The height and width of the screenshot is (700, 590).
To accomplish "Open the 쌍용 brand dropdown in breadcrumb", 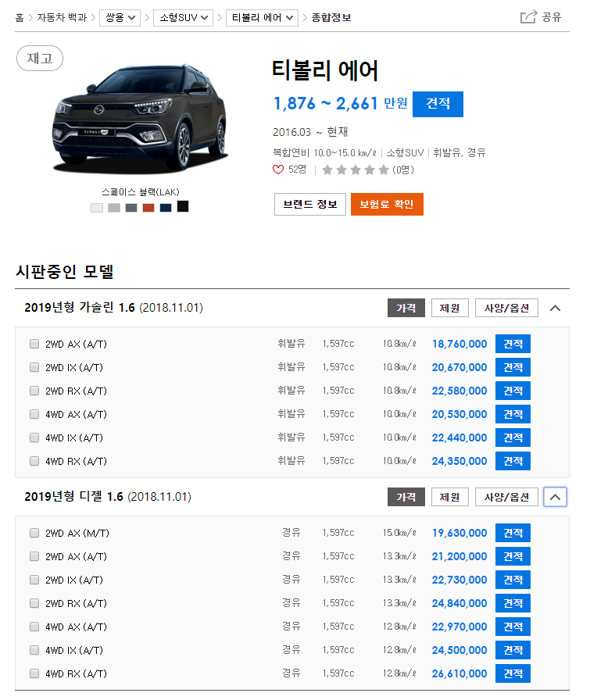I will [x=120, y=18].
